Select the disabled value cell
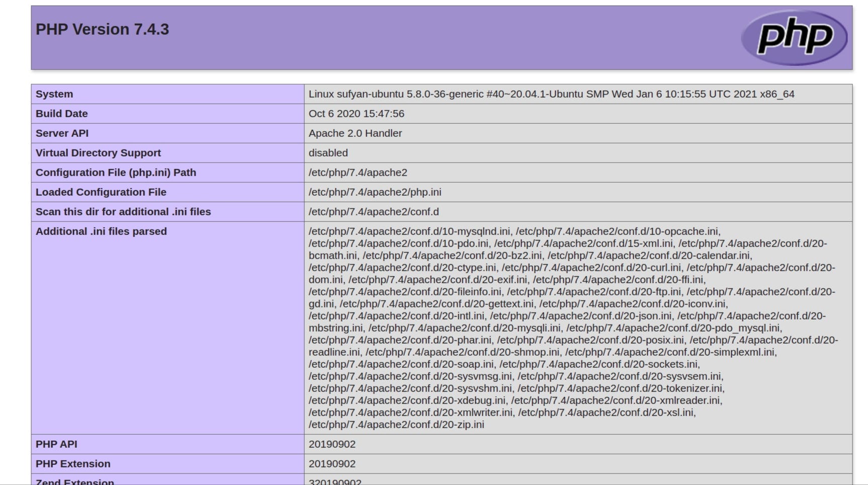Viewport: 868px width, 485px height. (x=578, y=153)
